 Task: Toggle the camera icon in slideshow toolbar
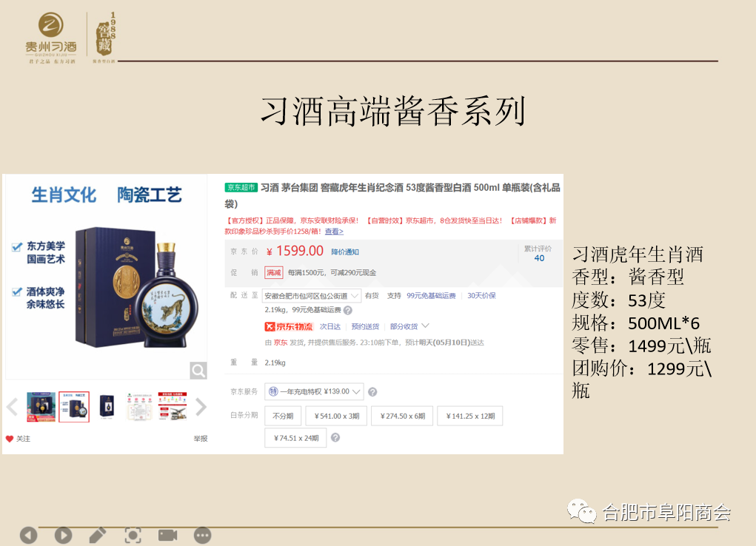tap(168, 535)
